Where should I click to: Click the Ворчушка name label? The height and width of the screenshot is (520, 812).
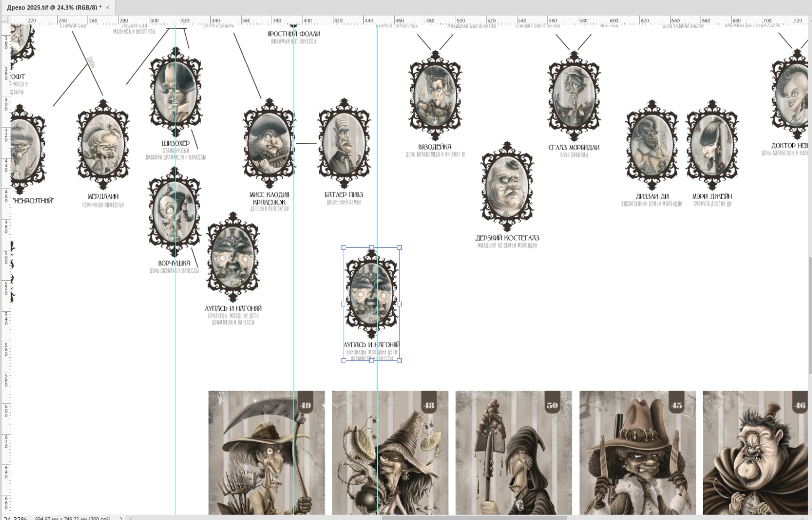pyautogui.click(x=174, y=264)
